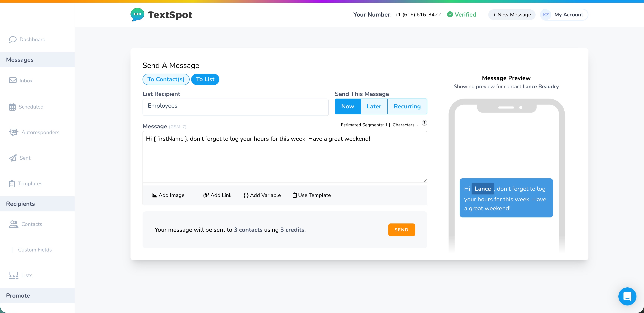View Sent messages via the paper plane icon
644x313 pixels.
13,158
